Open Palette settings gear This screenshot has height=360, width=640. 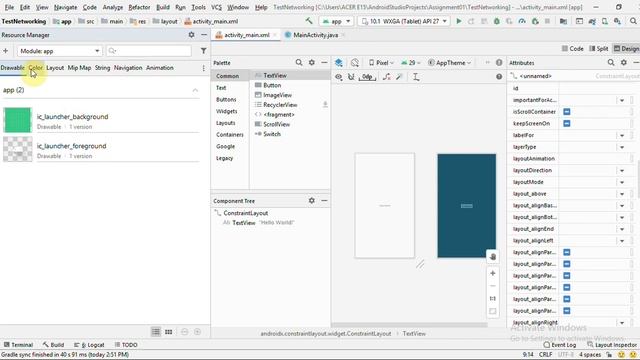tap(312, 62)
